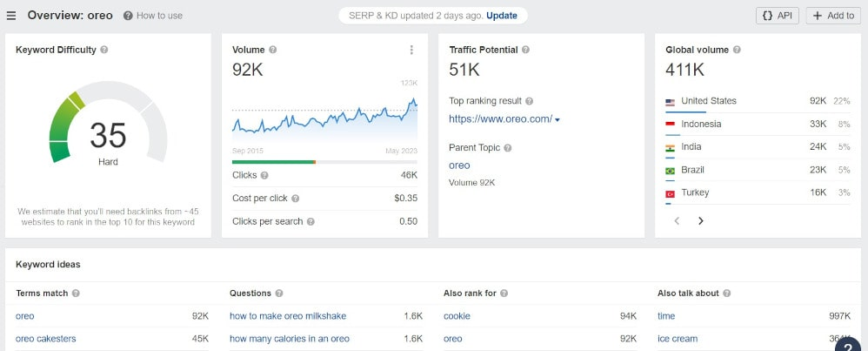This screenshot has height=351, width=868.
Task: Click the How to use help link
Action: click(x=153, y=16)
